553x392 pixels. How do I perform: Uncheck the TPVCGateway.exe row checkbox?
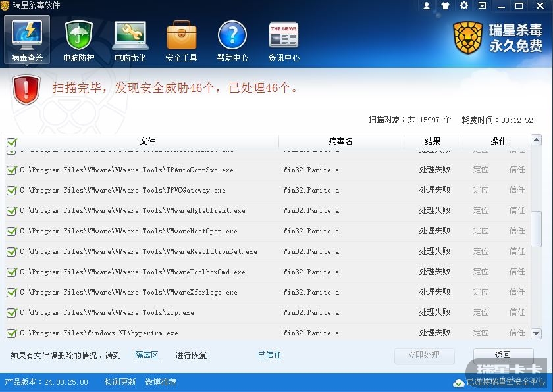(12, 191)
